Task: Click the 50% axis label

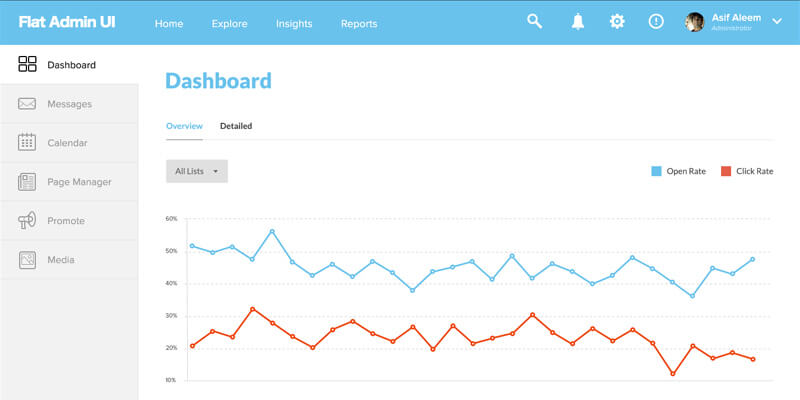Action: [x=171, y=251]
